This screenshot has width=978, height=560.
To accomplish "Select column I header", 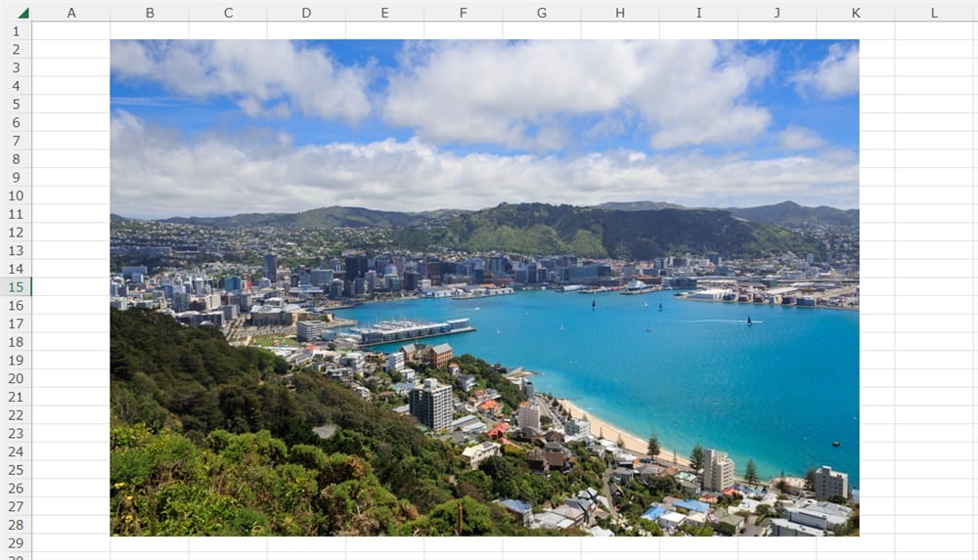I will coord(698,13).
